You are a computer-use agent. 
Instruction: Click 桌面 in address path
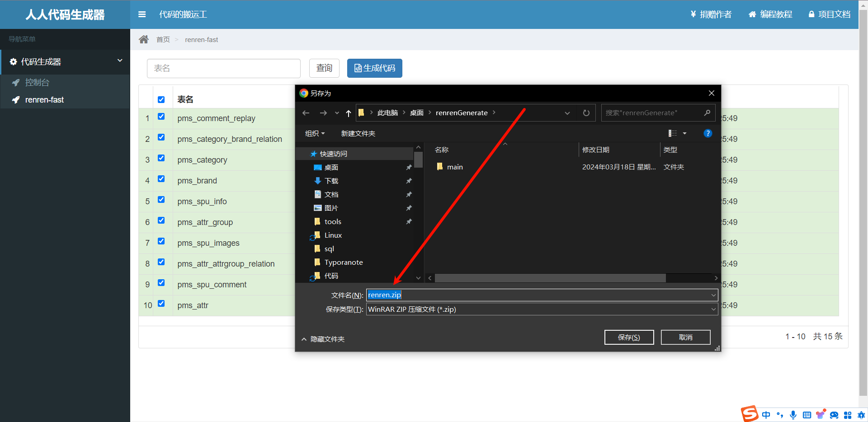pos(417,113)
